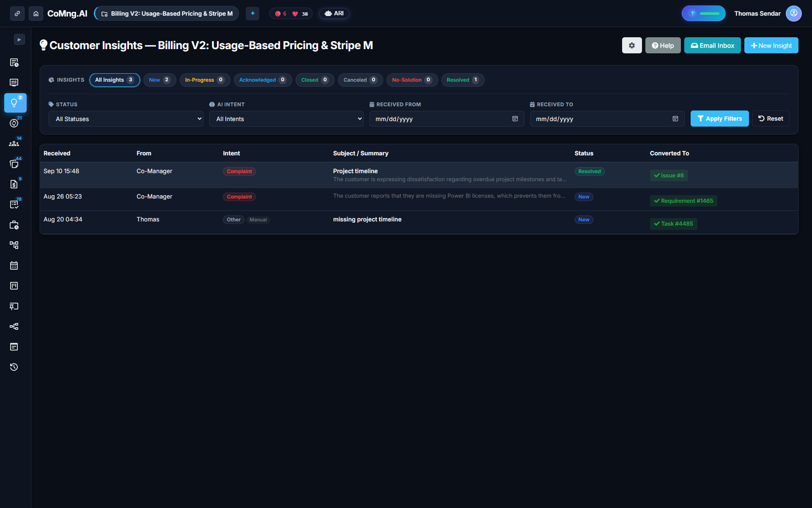The width and height of the screenshot is (812, 508).
Task: Click the Resolved status badge
Action: coord(590,171)
